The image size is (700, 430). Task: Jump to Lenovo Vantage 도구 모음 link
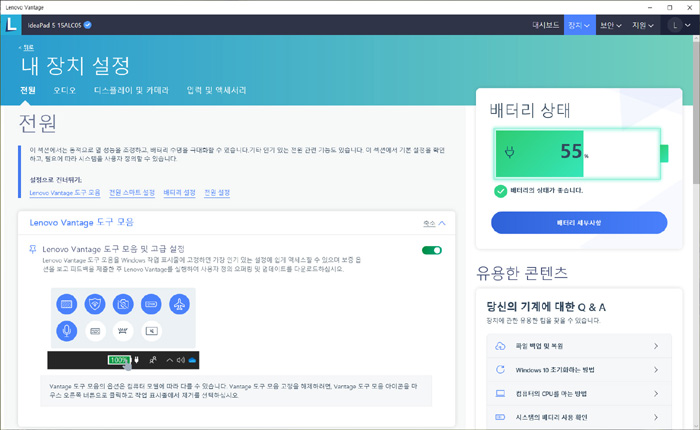click(65, 193)
